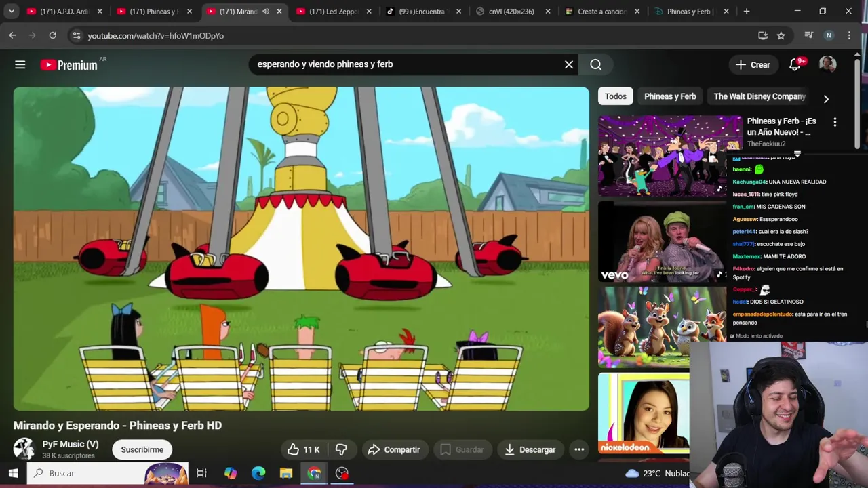Open File Explorer from the taskbar
The width and height of the screenshot is (868, 488).
click(x=286, y=473)
